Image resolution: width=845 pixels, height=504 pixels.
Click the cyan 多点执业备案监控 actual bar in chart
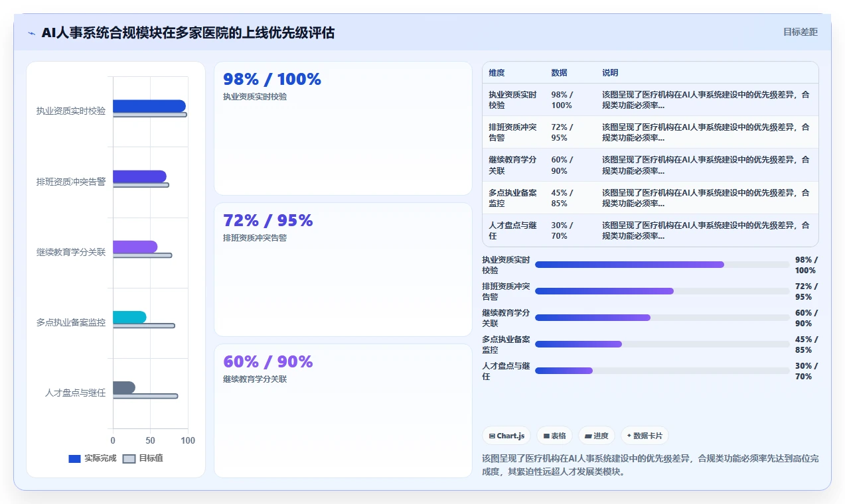tap(129, 317)
